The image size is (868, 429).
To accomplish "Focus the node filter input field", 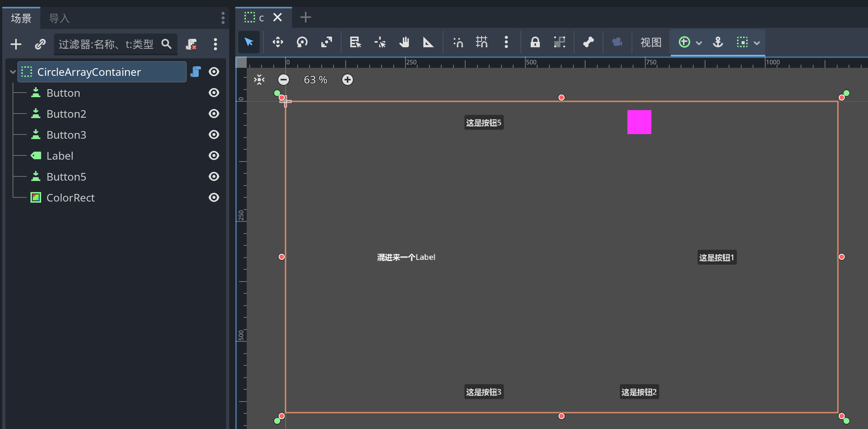I will [x=115, y=44].
